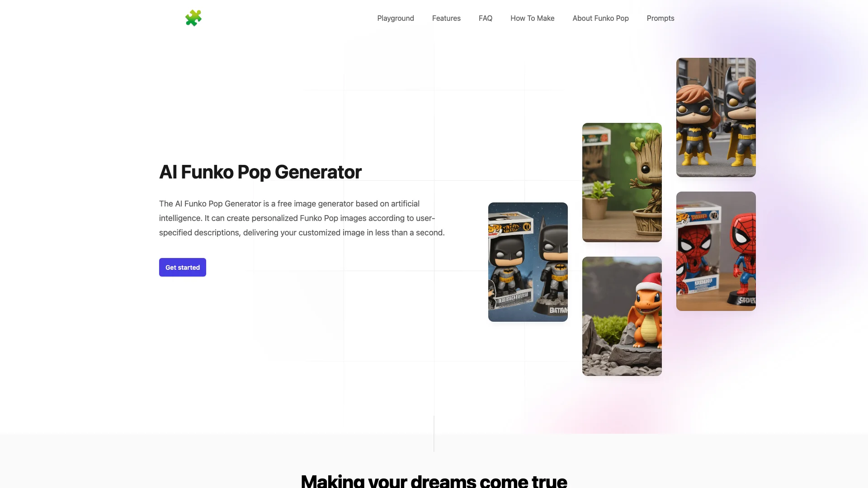Click the Prompts navigation tab
868x488 pixels.
[x=660, y=18]
